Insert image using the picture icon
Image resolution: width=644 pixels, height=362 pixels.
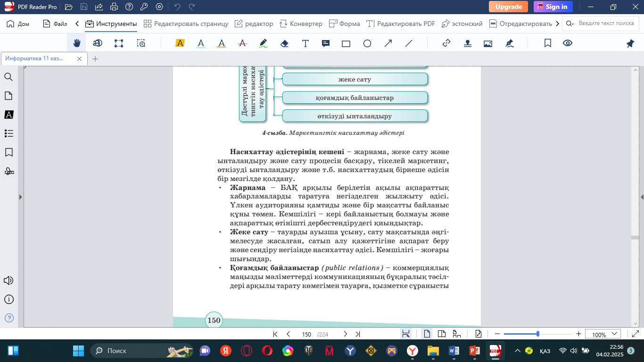[488, 43]
